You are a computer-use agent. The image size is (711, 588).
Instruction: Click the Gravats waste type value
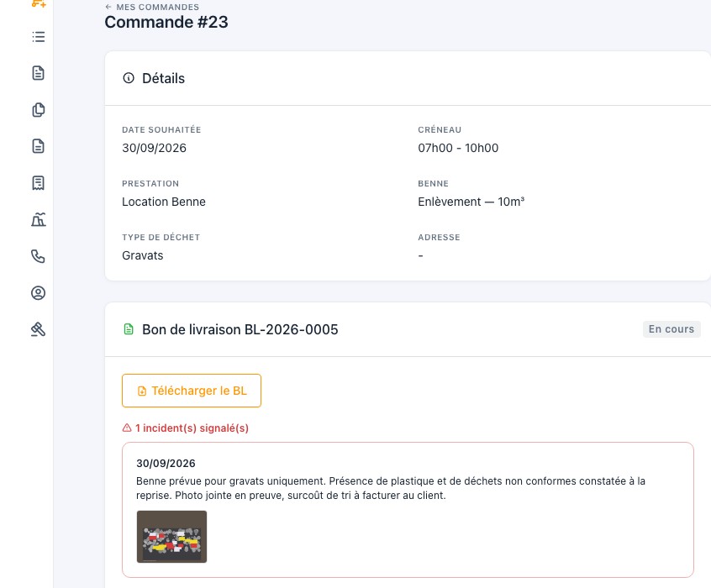[142, 255]
